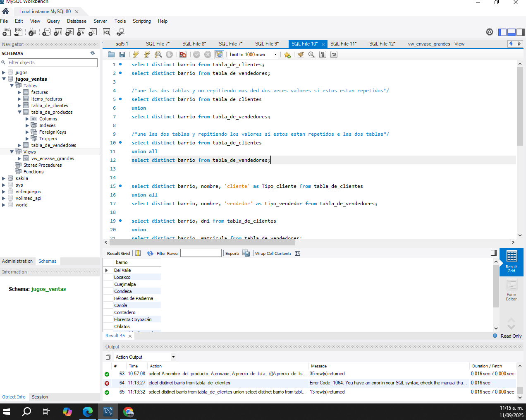Screen dimensions: 526x420
Task: Expand the sakila schema
Action: [4, 178]
